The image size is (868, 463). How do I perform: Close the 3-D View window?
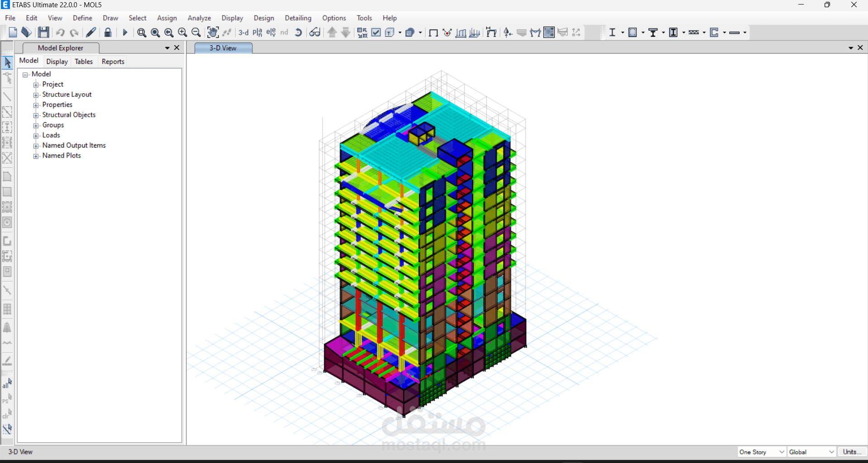860,48
